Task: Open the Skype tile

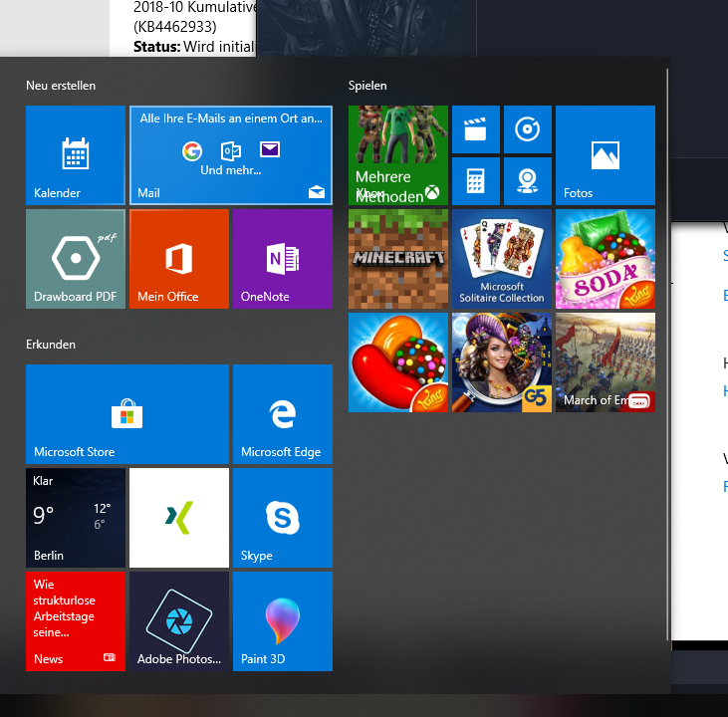Action: 283,518
